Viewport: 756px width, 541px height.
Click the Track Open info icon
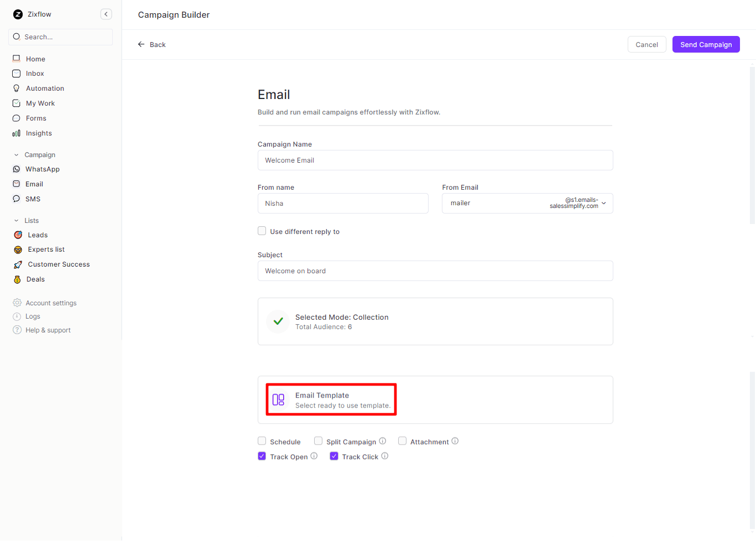pos(314,456)
